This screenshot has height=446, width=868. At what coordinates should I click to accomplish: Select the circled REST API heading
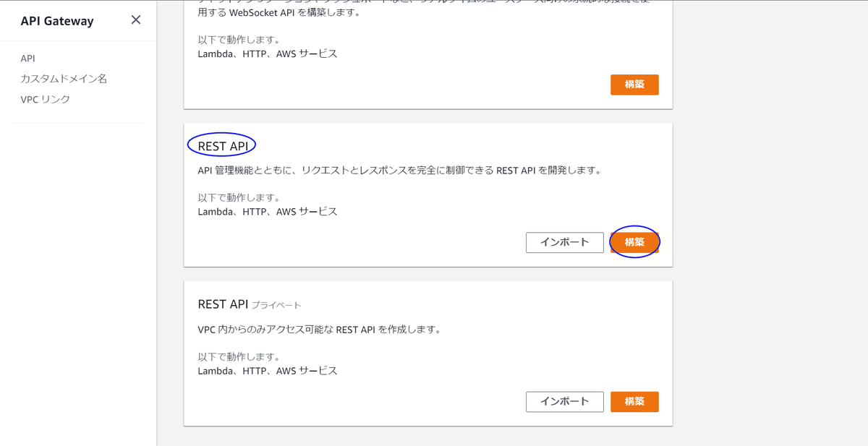pyautogui.click(x=221, y=145)
